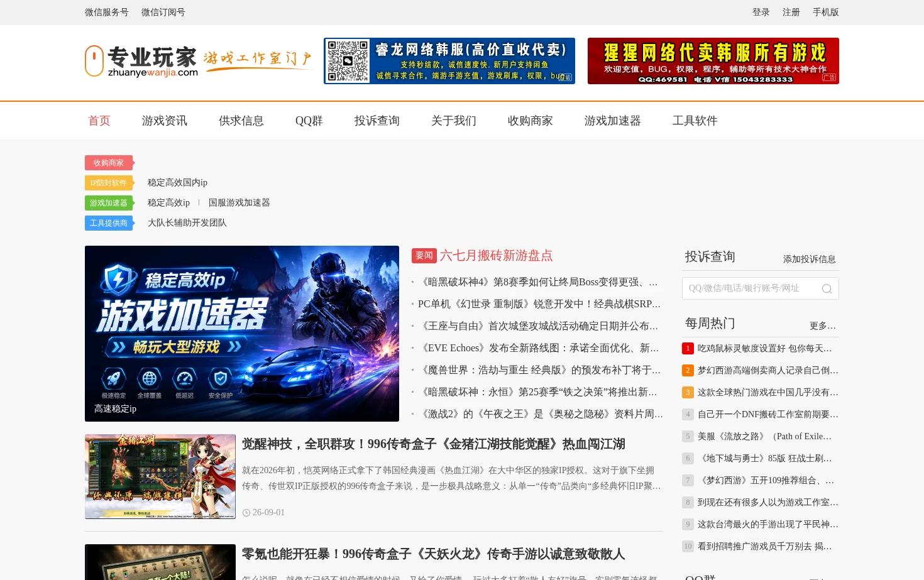
Task: Open the 暗黑破坏神4 第8赛季 news item
Action: (x=538, y=282)
